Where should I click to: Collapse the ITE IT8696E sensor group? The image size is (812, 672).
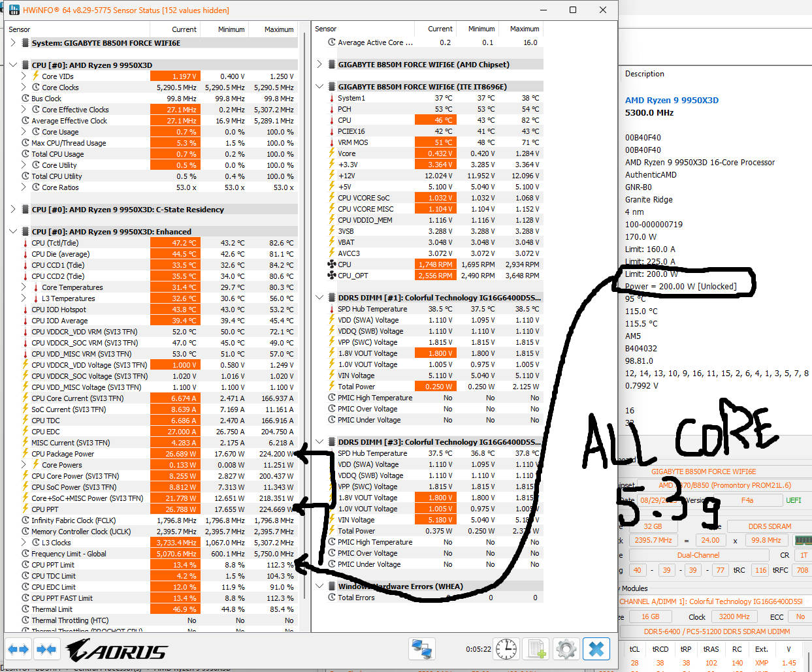click(319, 87)
